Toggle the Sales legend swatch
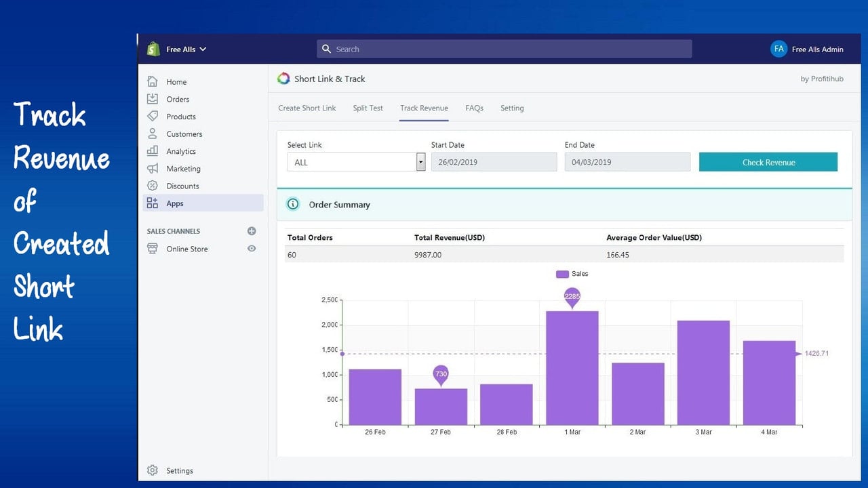868x488 pixels. [562, 274]
